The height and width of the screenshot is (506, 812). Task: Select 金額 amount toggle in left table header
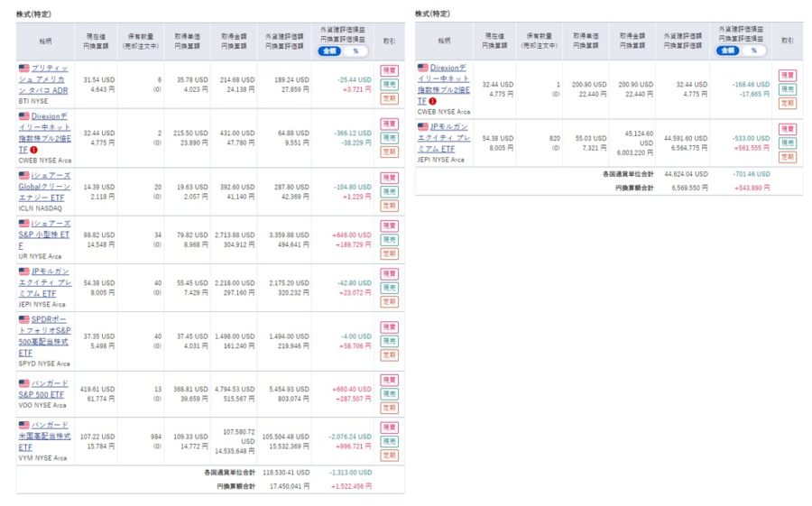tap(330, 51)
